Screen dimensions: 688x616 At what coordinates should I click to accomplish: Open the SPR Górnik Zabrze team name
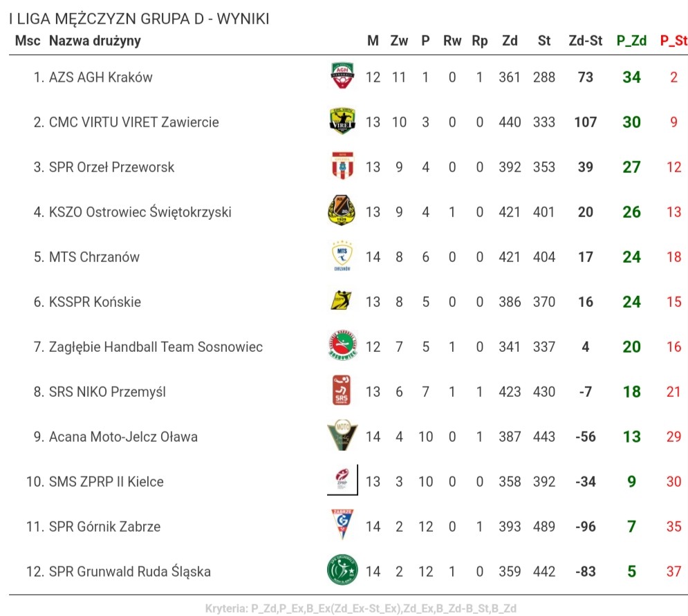(x=105, y=527)
